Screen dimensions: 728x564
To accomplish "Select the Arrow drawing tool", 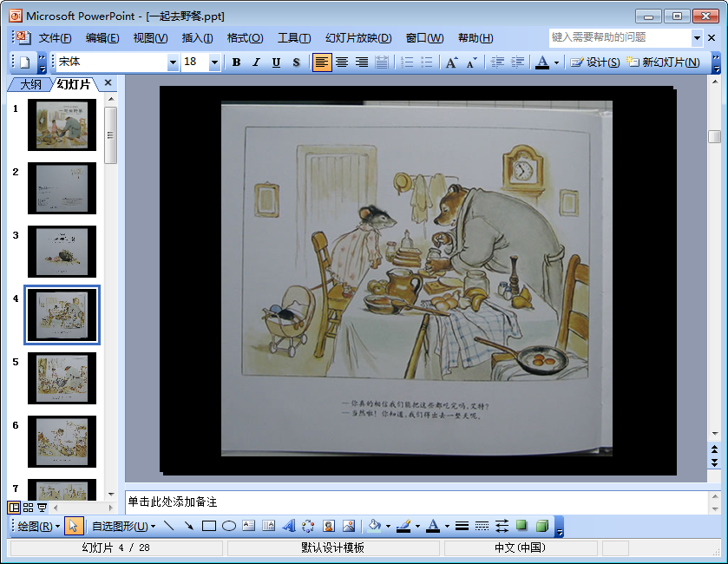I will click(x=189, y=527).
